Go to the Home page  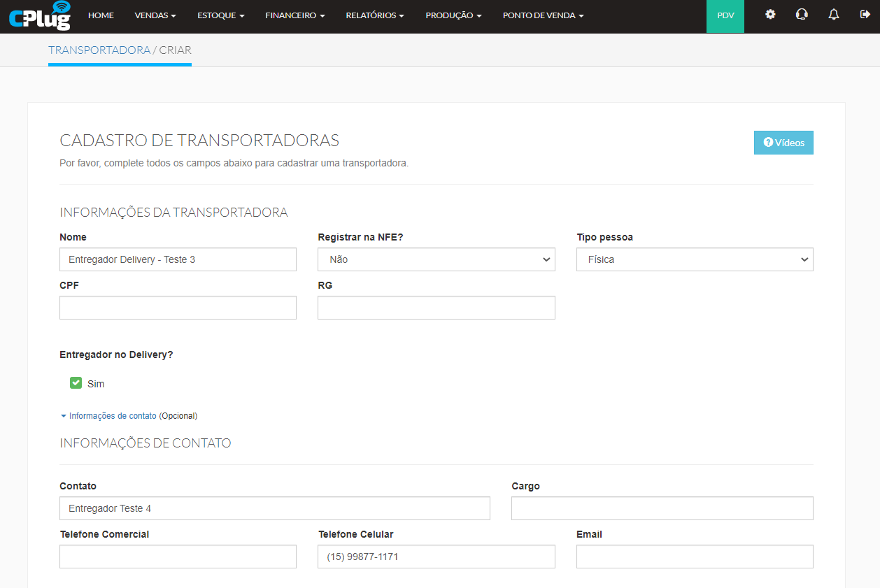pos(101,15)
